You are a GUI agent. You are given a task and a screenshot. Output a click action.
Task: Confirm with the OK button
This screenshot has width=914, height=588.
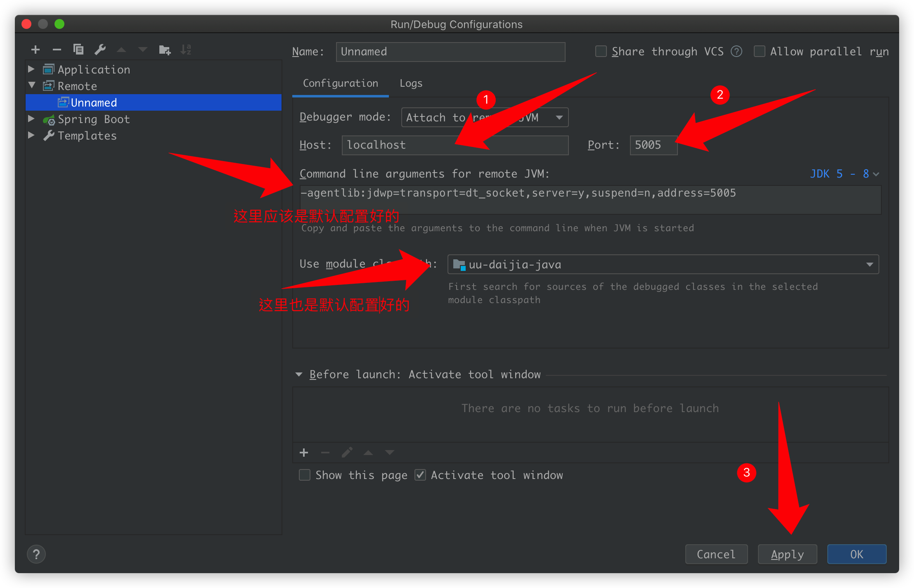tap(857, 554)
